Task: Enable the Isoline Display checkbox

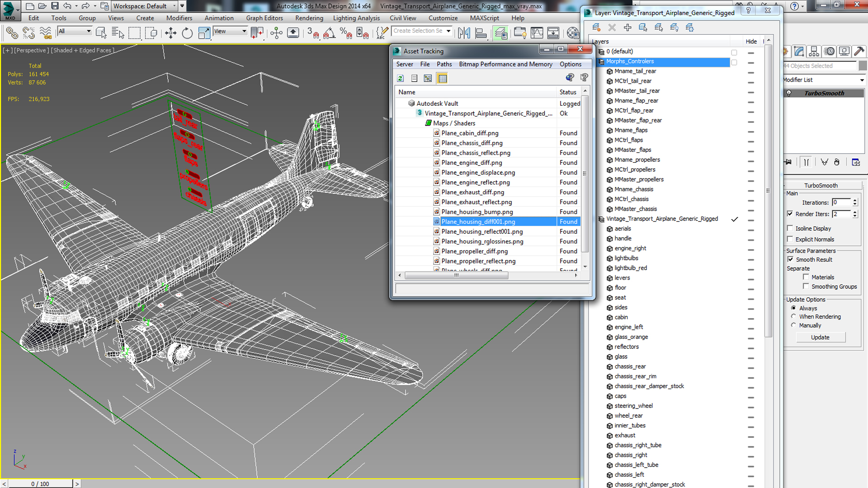Action: point(790,228)
